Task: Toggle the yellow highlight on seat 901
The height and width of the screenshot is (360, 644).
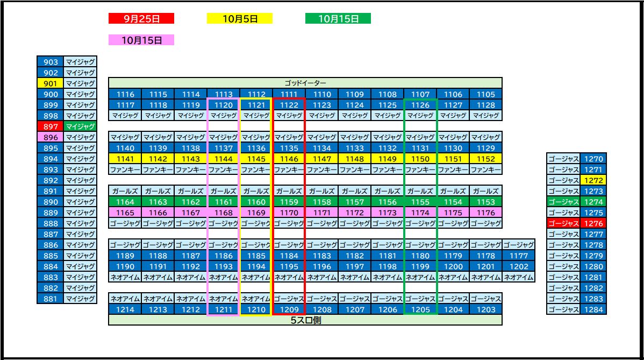Action: point(50,83)
